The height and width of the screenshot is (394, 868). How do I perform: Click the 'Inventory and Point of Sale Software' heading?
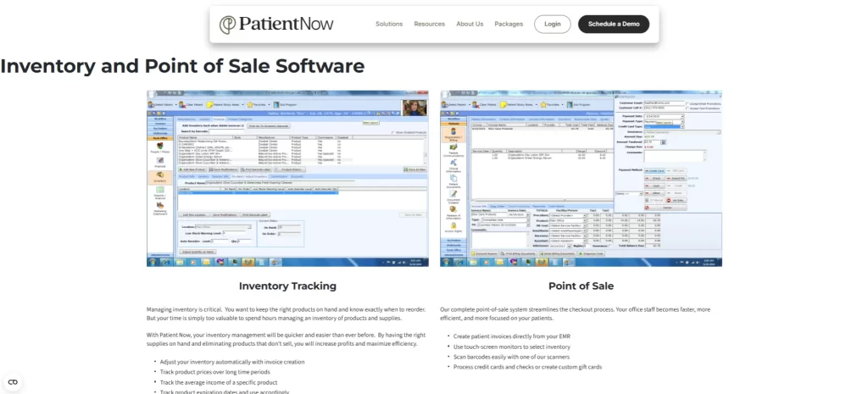click(x=183, y=66)
